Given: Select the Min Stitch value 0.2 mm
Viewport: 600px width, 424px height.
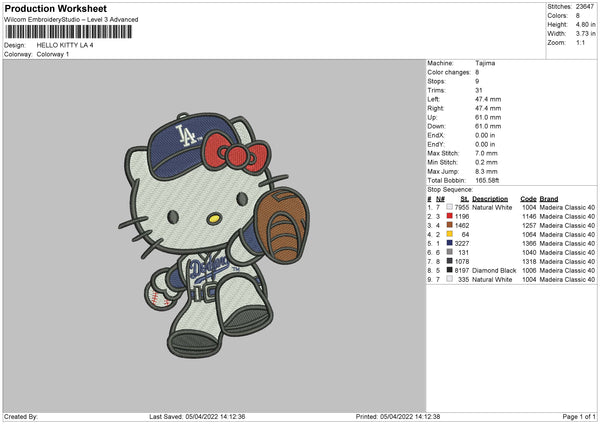Looking at the screenshot, I should point(486,162).
